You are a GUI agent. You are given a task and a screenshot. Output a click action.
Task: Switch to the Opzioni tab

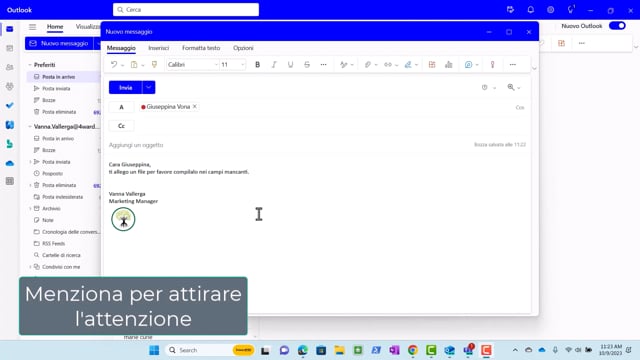tap(243, 48)
